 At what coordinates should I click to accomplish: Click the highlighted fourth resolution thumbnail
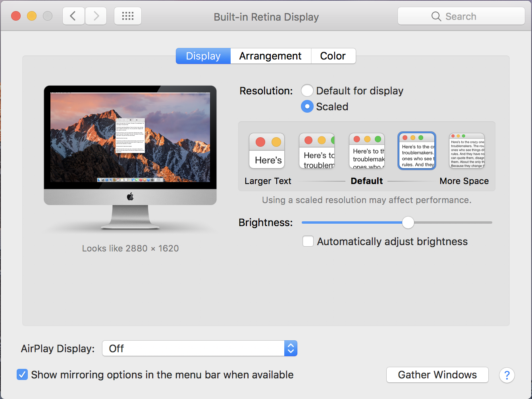coord(417,151)
